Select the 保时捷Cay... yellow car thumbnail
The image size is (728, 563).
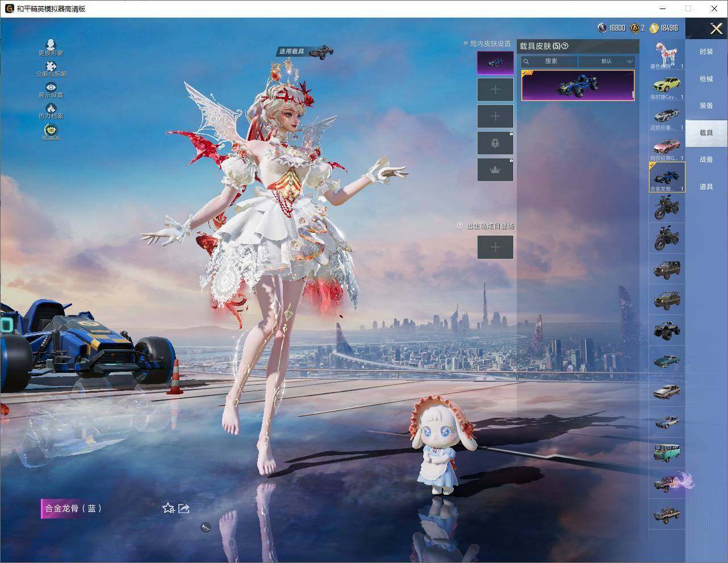pyautogui.click(x=667, y=86)
